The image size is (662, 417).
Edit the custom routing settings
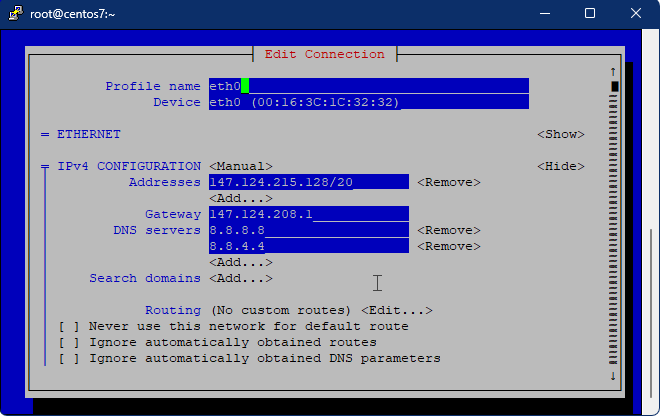click(x=396, y=310)
